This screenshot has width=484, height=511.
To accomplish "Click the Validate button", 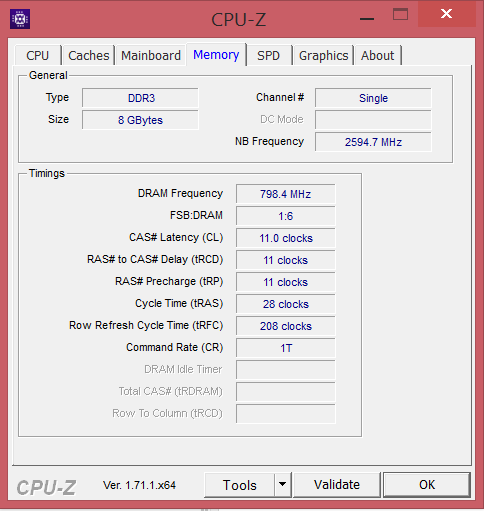I will (337, 485).
